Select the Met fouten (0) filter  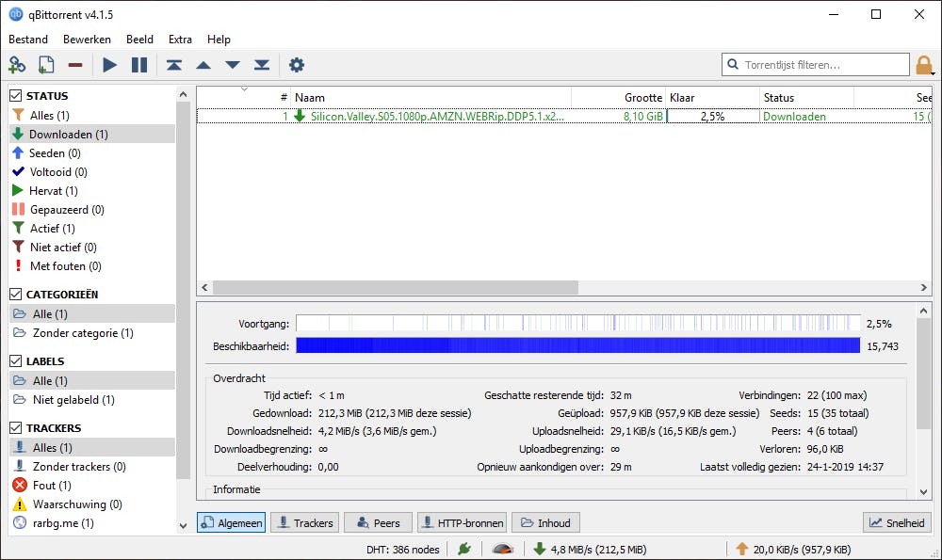92,266
